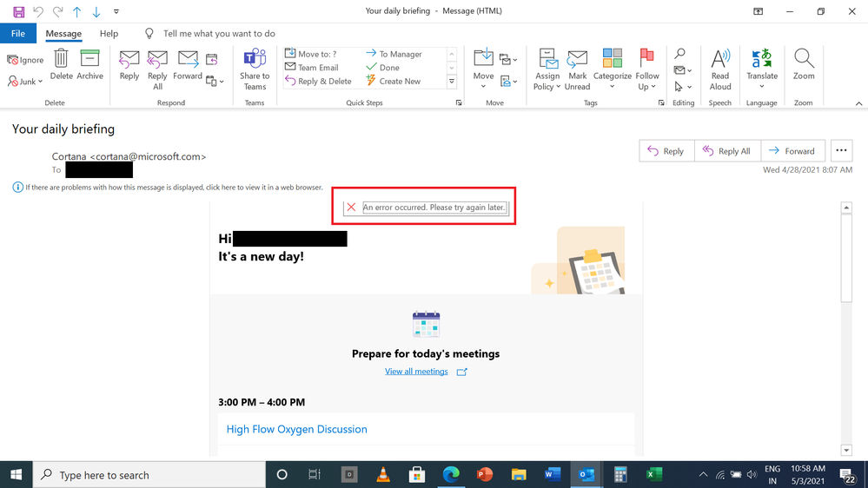Image resolution: width=868 pixels, height=488 pixels.
Task: Click Reply button in message header
Action: point(666,151)
